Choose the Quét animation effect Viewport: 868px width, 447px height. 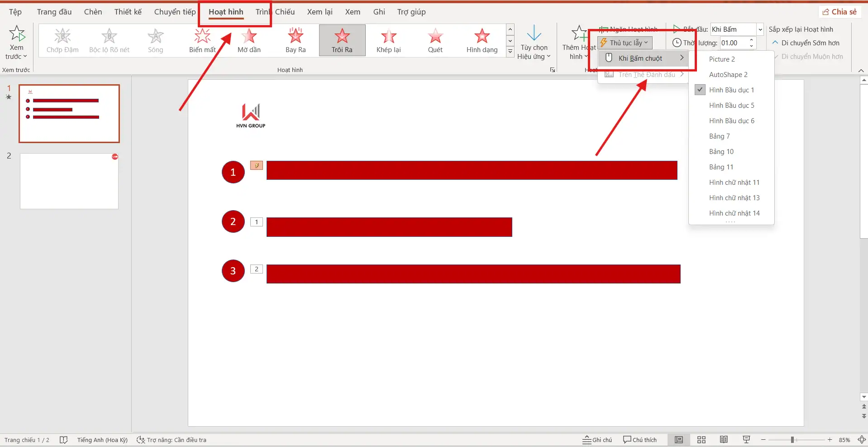435,40
